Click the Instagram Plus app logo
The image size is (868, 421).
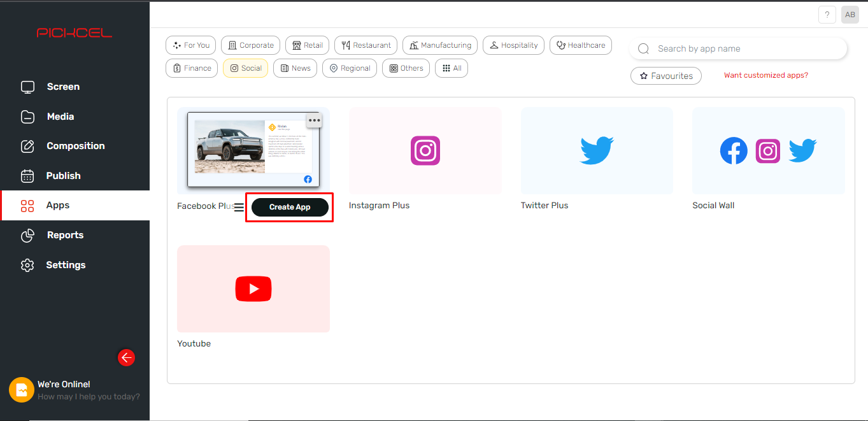point(425,151)
